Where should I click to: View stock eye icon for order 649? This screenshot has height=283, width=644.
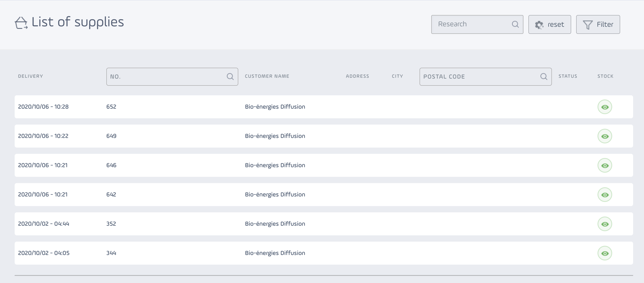(x=605, y=136)
